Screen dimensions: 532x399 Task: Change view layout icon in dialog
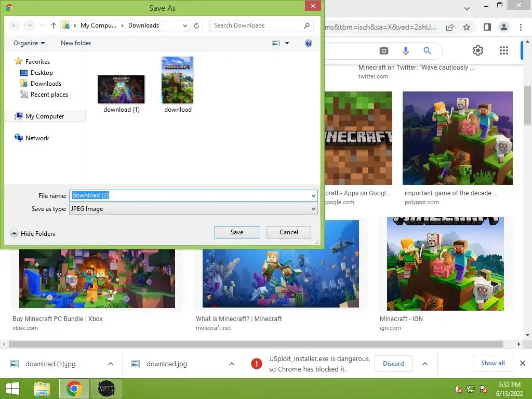pyautogui.click(x=276, y=43)
